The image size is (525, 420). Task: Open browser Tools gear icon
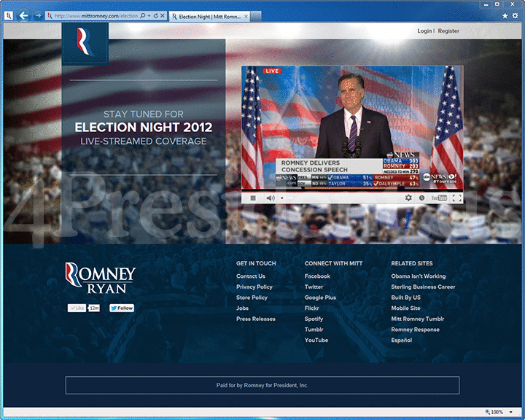click(516, 16)
